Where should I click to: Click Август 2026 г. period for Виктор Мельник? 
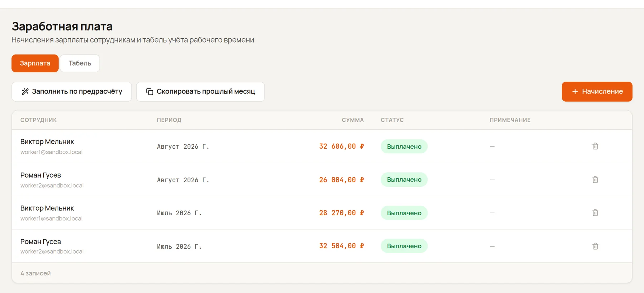pos(183,146)
